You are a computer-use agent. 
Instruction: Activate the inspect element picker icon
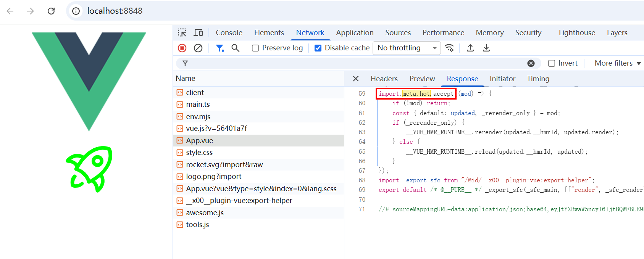click(x=182, y=33)
